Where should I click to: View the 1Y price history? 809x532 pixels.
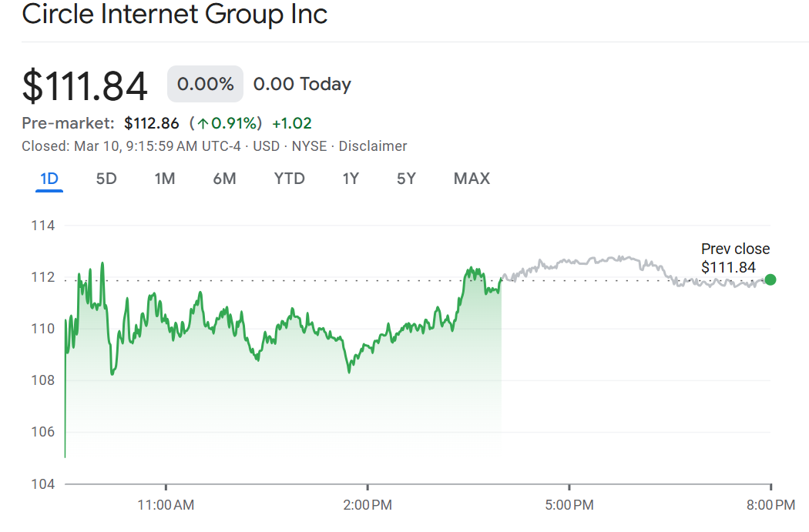(x=351, y=178)
